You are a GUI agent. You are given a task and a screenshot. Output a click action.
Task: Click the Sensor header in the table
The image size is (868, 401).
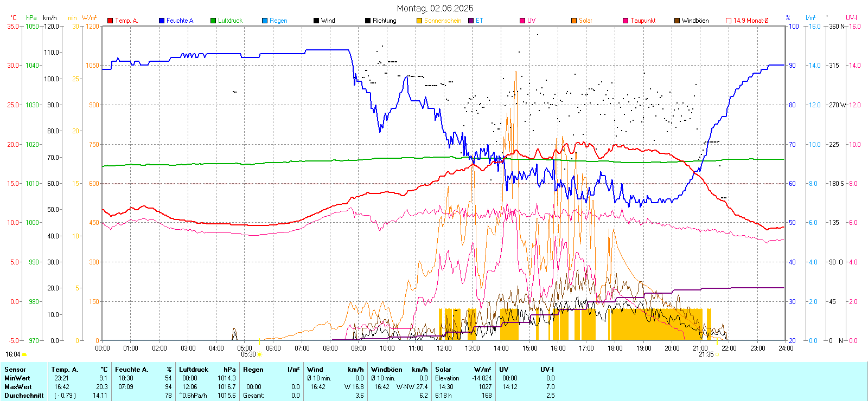[x=15, y=370]
